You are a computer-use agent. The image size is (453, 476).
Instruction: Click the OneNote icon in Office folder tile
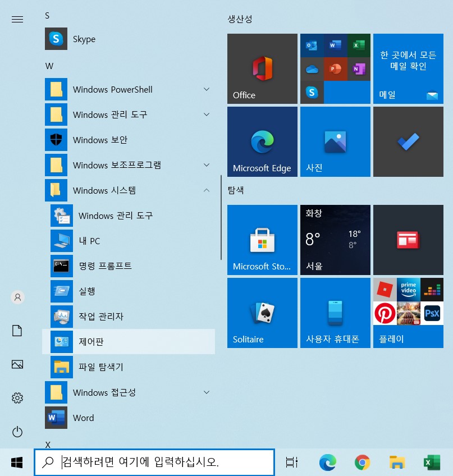coord(359,69)
